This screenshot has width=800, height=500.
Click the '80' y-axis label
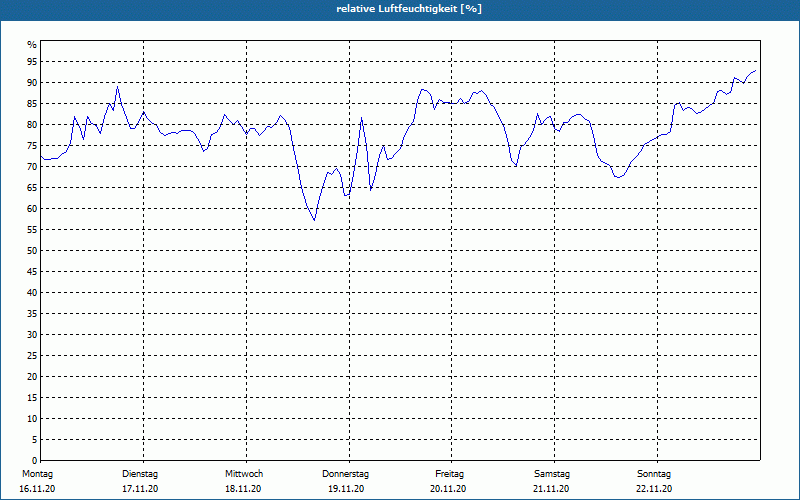32,124
